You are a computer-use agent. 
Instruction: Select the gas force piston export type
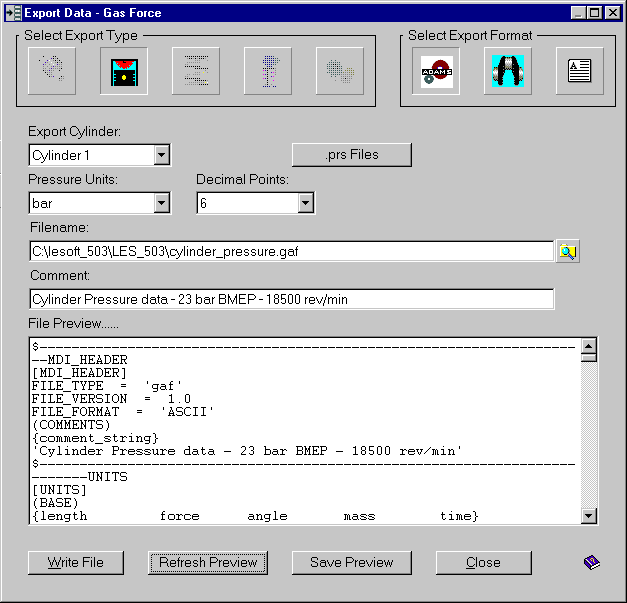pyautogui.click(x=124, y=71)
